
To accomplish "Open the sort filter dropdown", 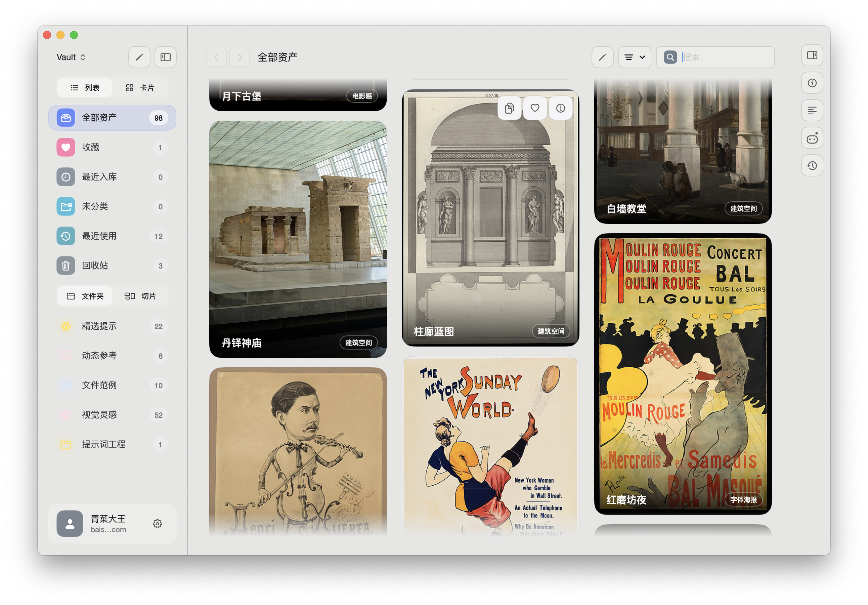I will point(635,57).
